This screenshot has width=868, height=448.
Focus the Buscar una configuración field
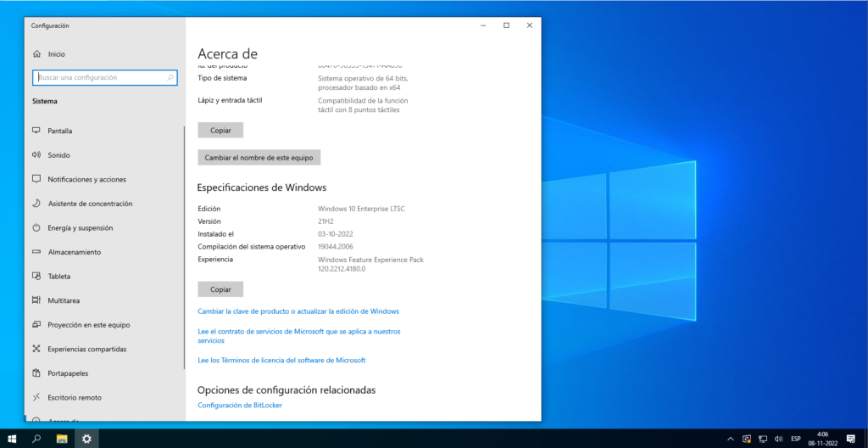coord(104,78)
